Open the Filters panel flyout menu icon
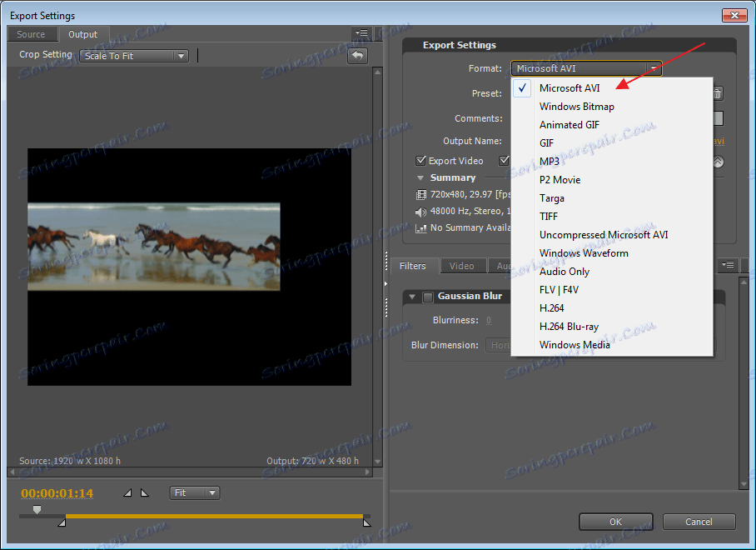The image size is (756, 550). click(728, 266)
